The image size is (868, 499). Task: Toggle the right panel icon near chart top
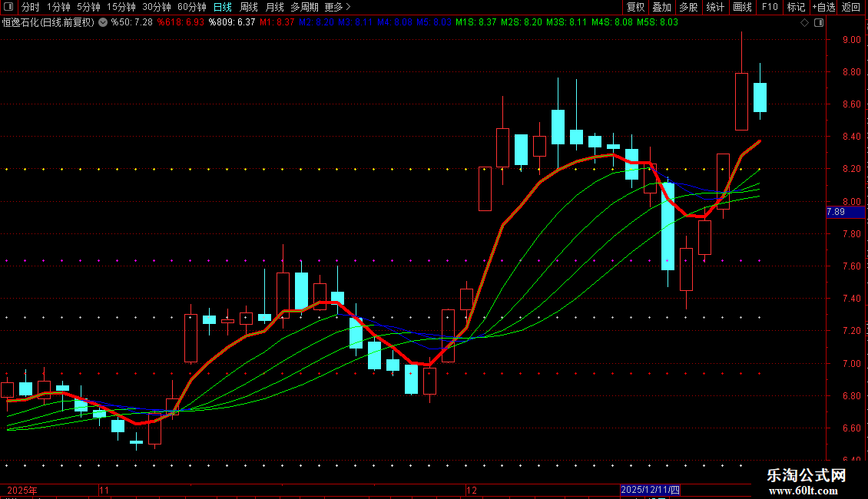[x=819, y=23]
